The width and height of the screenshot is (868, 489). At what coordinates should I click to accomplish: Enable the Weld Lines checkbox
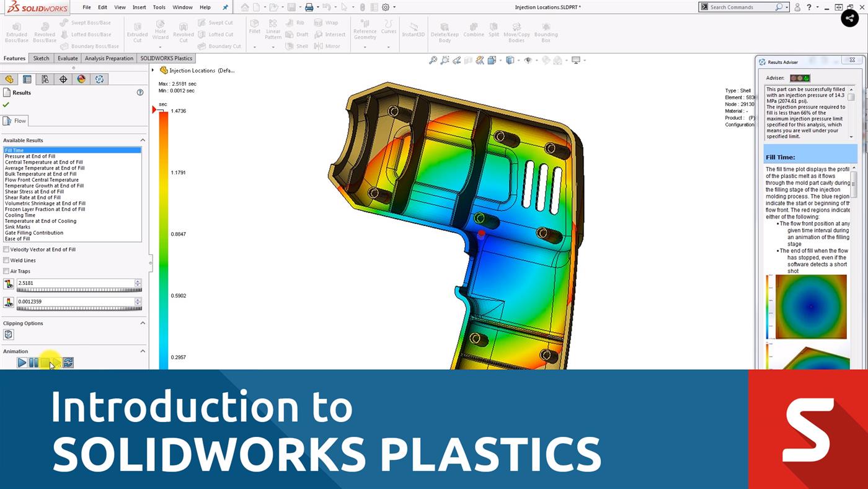(x=6, y=260)
